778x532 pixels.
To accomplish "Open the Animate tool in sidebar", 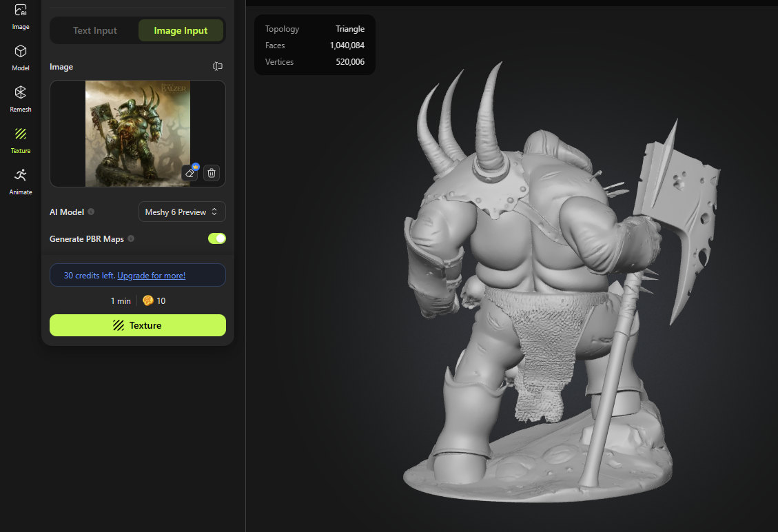I will coord(21,182).
